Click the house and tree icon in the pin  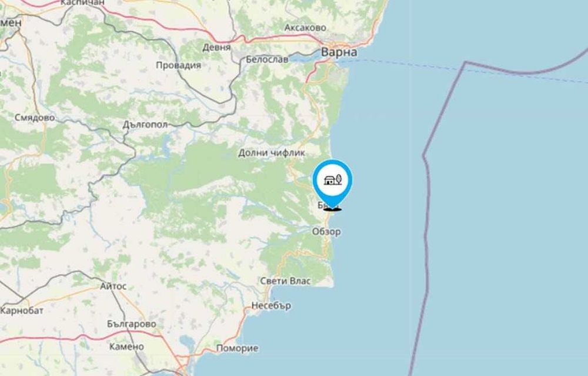point(333,179)
